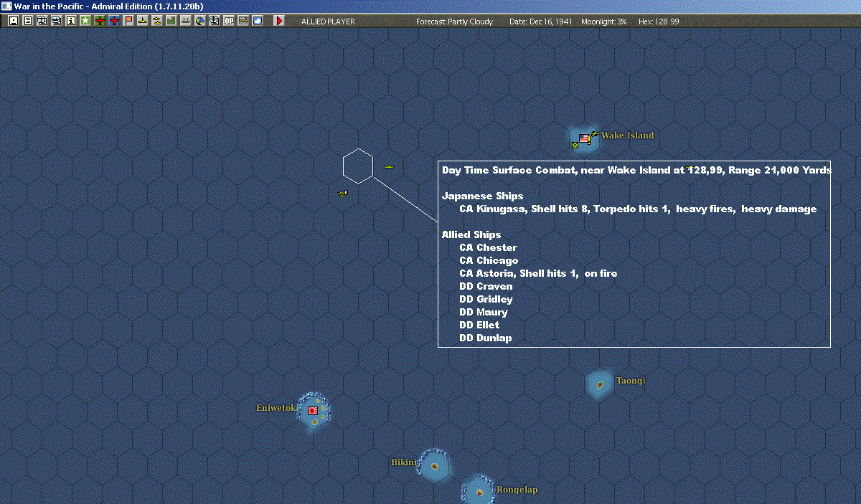The height and width of the screenshot is (504, 861).
Task: Click the 'Japanese Ships' heading
Action: (482, 196)
